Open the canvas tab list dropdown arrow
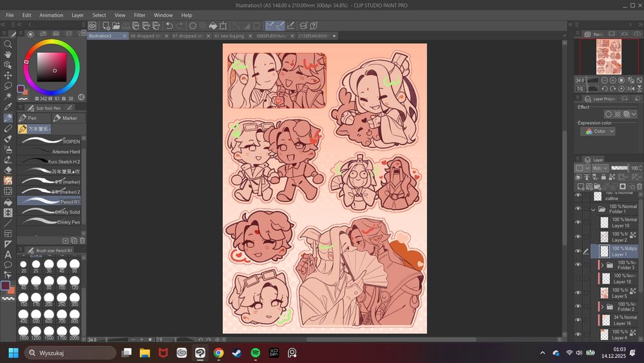 [x=564, y=35]
